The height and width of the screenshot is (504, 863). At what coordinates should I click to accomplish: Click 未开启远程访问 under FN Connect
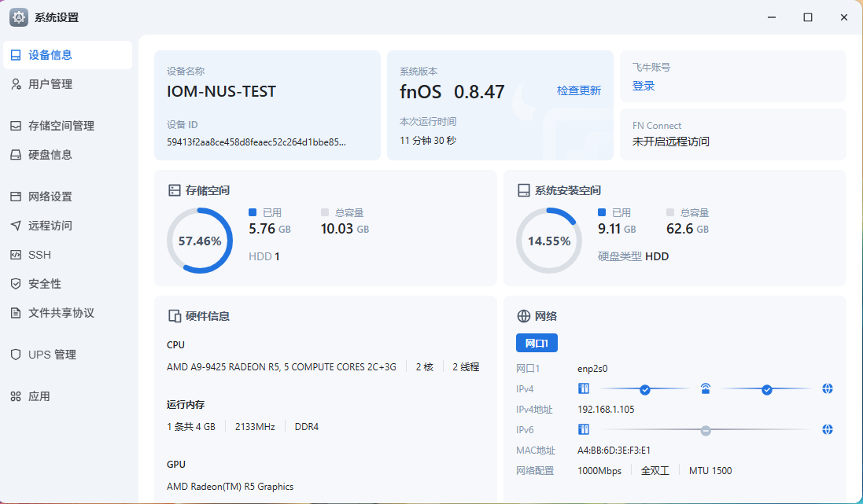[x=670, y=142]
